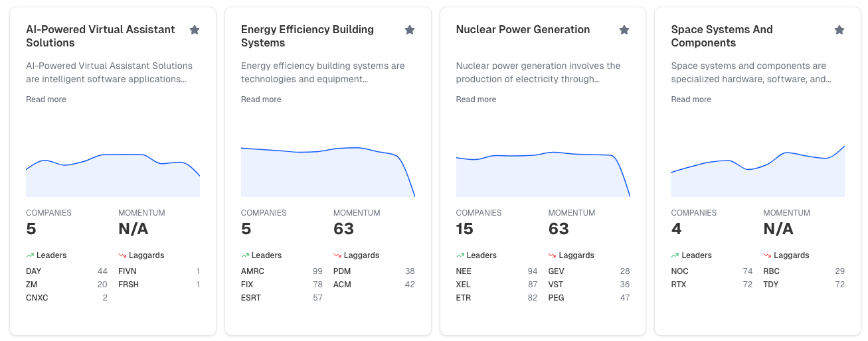Open Read more on Space Systems card
Screen dimensions: 868x341
click(x=691, y=100)
